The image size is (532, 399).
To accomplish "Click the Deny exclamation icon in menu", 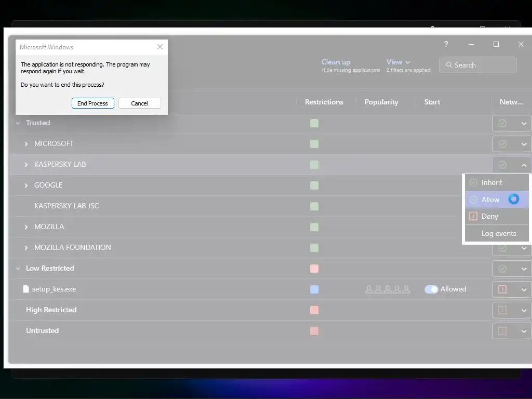I will pyautogui.click(x=473, y=216).
